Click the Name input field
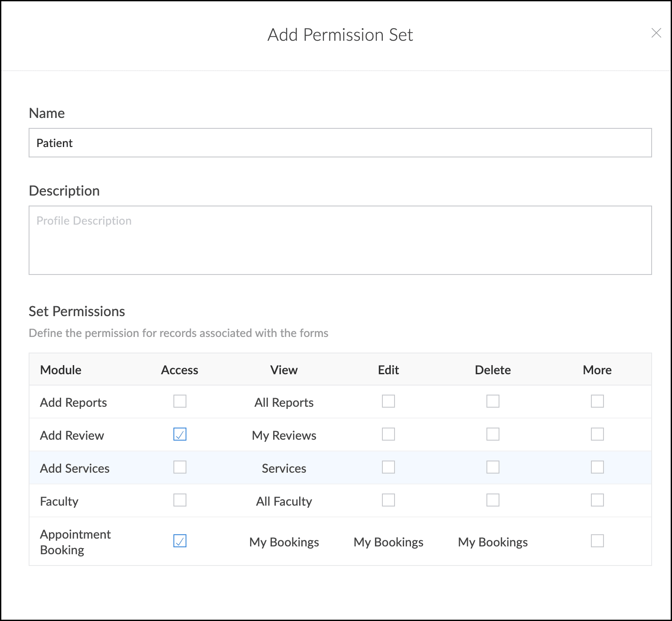The width and height of the screenshot is (672, 621). (x=340, y=143)
